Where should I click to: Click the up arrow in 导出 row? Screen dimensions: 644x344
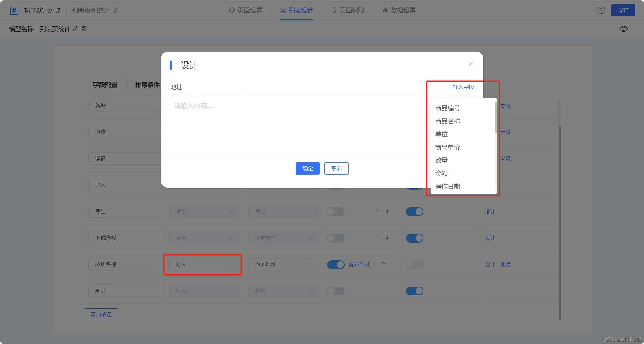click(378, 211)
